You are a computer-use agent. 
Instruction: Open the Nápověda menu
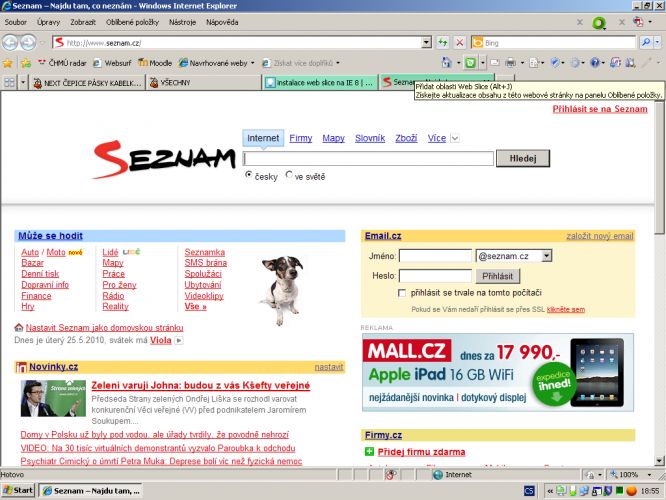tap(222, 22)
